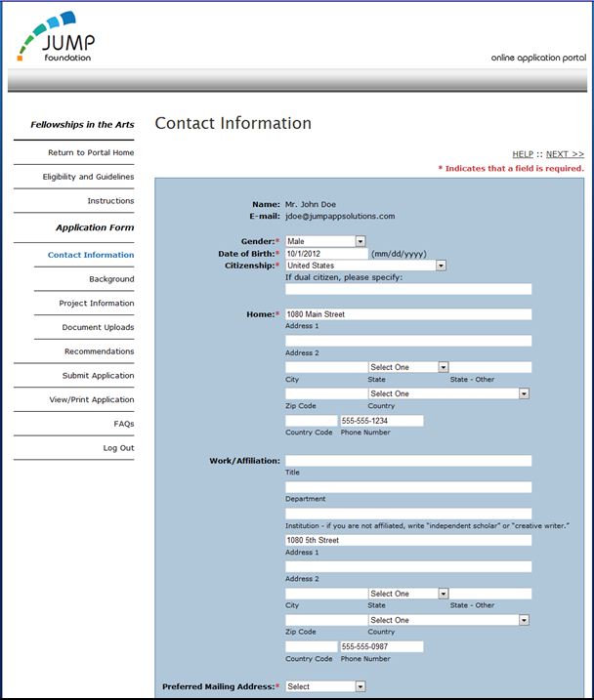Click Submit Application in sidebar
The height and width of the screenshot is (700, 594).
98,376
